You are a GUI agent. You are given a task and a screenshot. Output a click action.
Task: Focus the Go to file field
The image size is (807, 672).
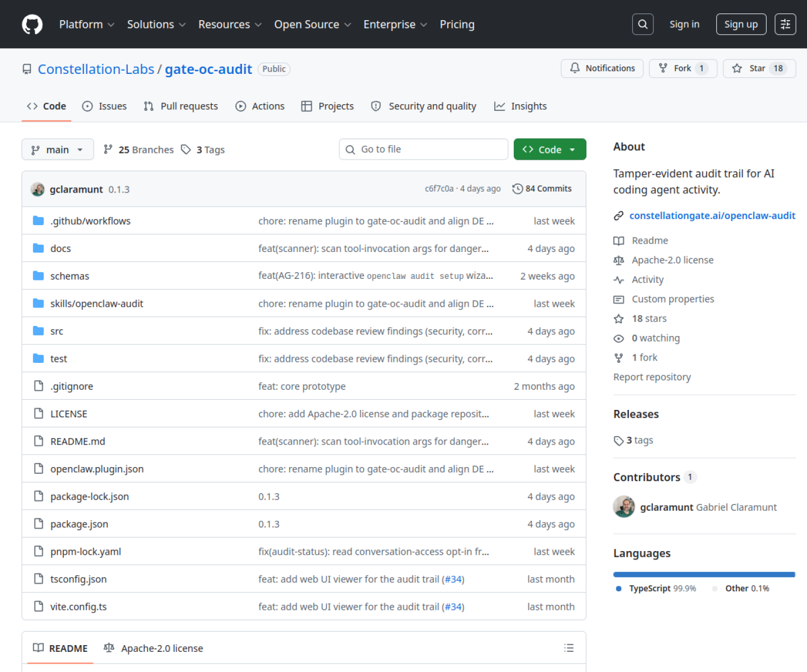424,150
